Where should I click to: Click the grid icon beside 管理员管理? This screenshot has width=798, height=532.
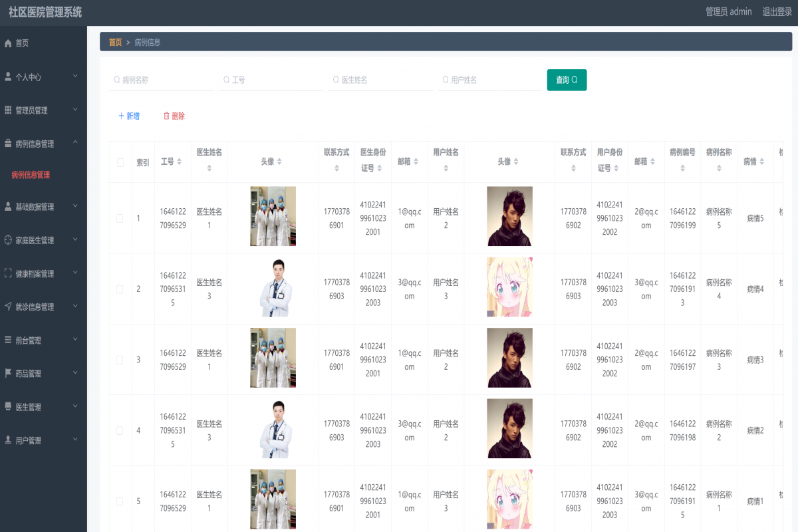9,110
